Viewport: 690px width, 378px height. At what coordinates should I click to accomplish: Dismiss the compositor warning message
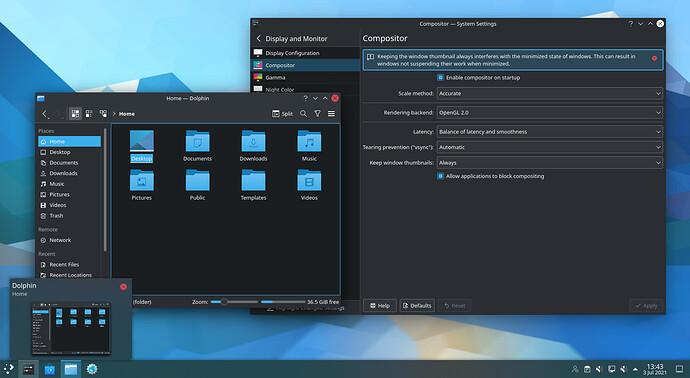click(654, 58)
